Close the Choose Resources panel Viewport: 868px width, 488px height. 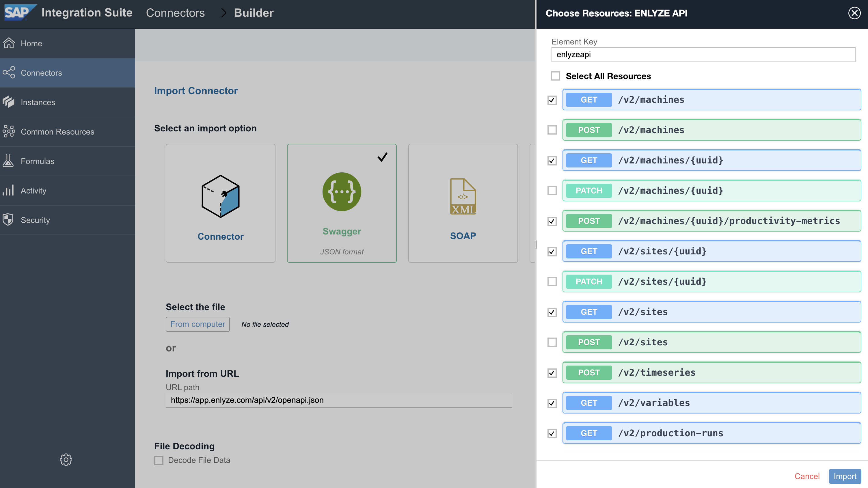pos(854,13)
